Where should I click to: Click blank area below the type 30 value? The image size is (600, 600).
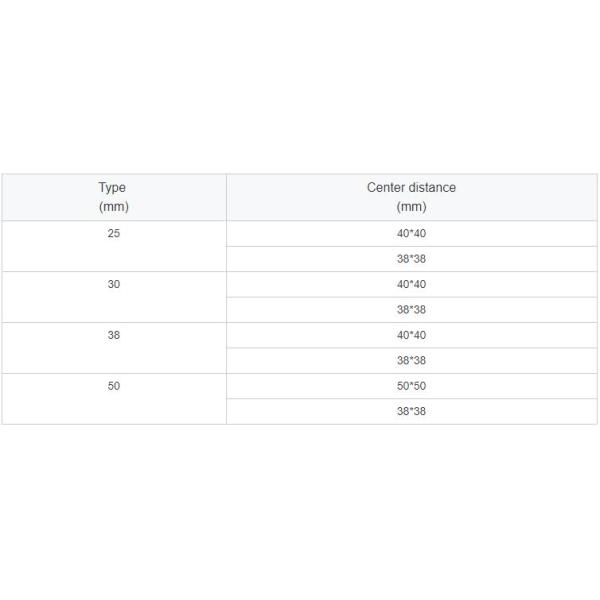tap(113, 309)
